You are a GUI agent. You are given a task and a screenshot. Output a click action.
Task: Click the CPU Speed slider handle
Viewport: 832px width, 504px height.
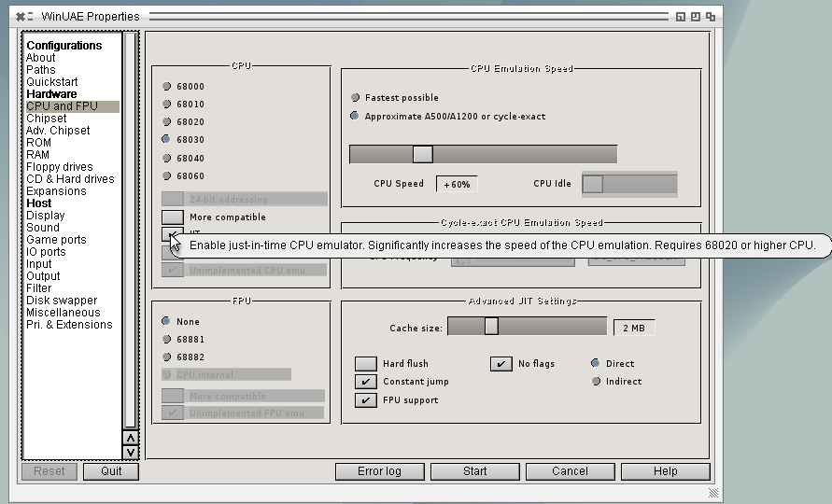(423, 154)
